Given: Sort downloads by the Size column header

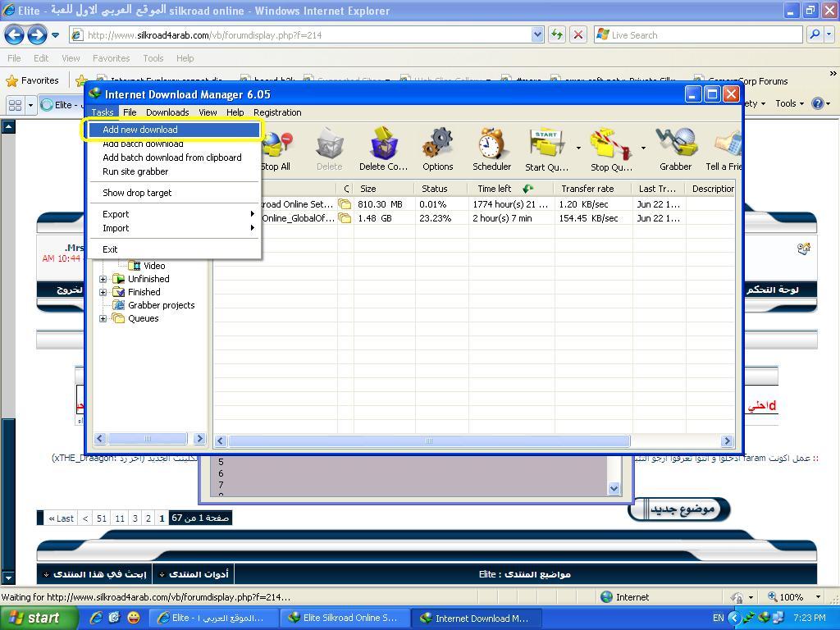Looking at the screenshot, I should coord(383,189).
